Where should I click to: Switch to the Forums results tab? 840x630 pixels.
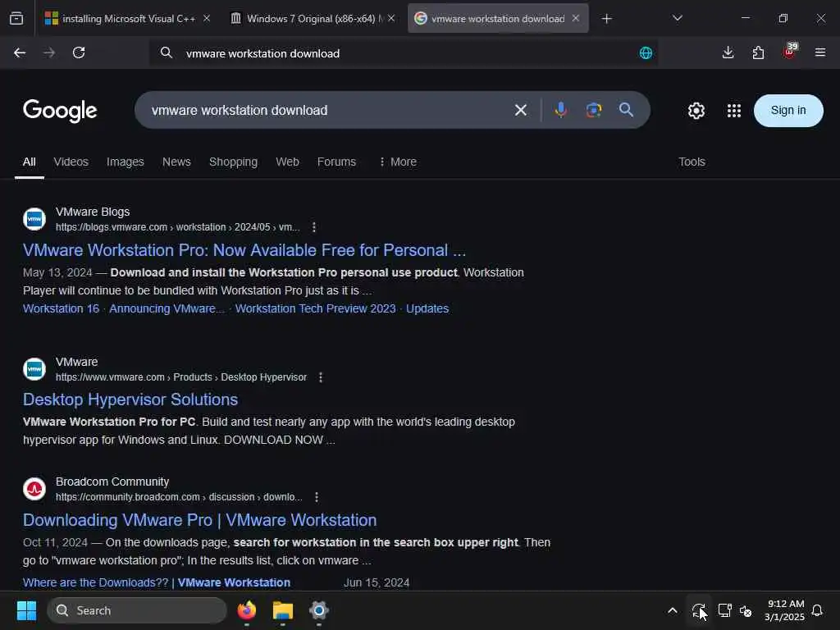click(336, 162)
